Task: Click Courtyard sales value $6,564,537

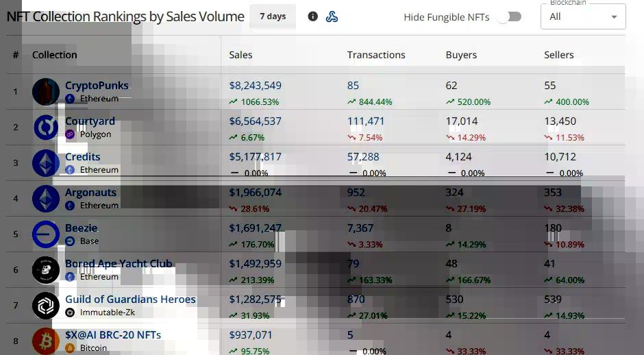Action: [x=256, y=121]
